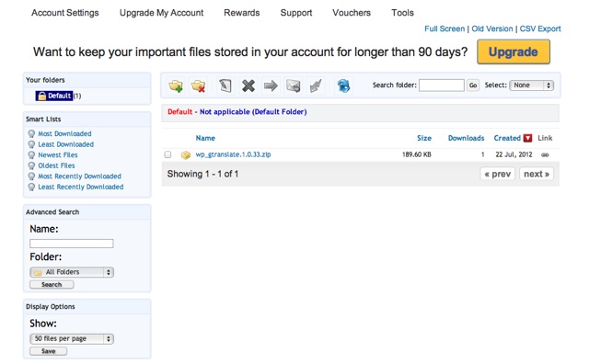
Task: Click the Advanced Search Name input field
Action: [72, 244]
